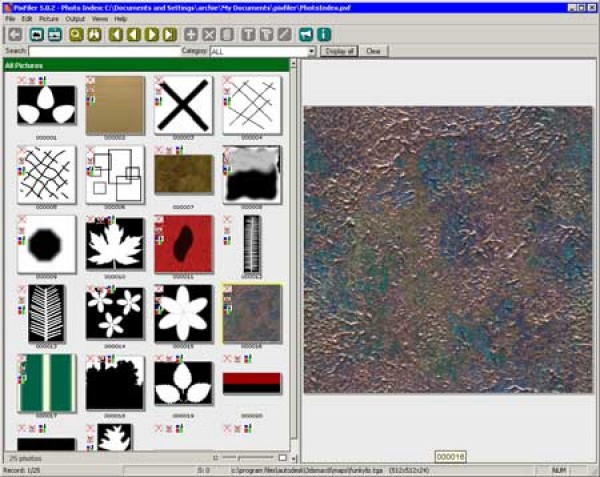Click the teal info toolbar icon

coord(324,35)
